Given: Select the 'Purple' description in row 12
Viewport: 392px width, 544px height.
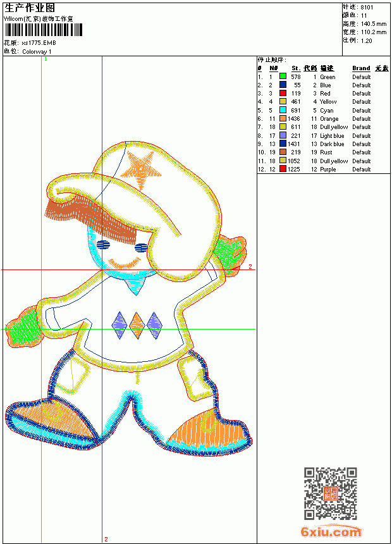Looking at the screenshot, I should [328, 170].
